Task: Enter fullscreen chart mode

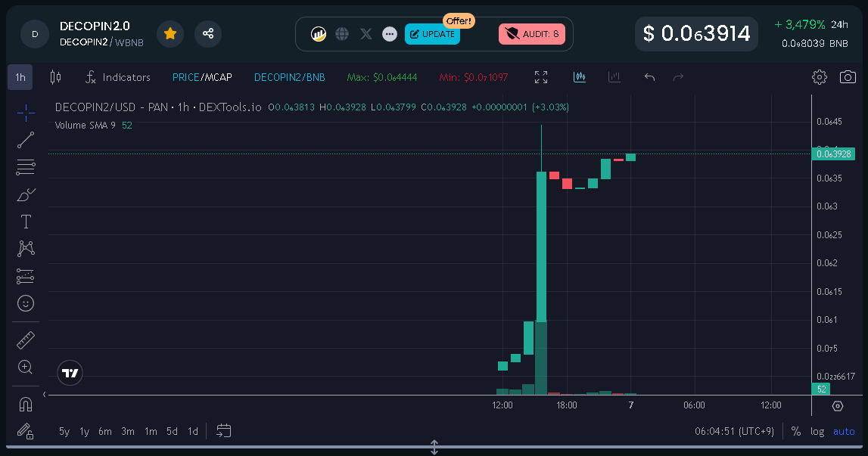Action: [540, 76]
